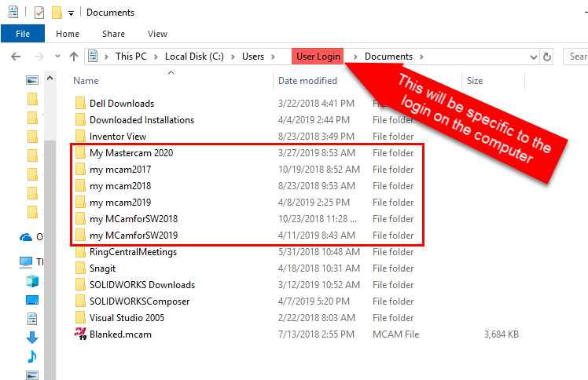Click the folder icon of Snagit
588x380 pixels.
coord(80,268)
